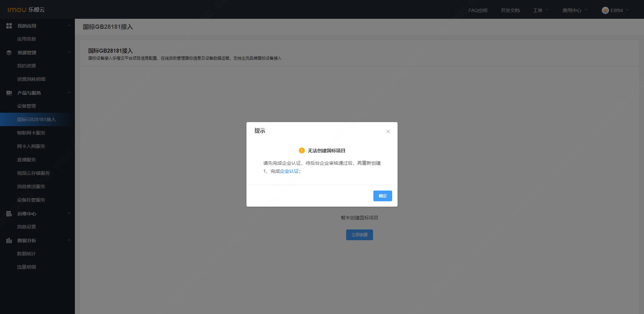Collapse the 我的应用 section chevron
Viewport: 644px width, 314px height.
[x=69, y=25]
